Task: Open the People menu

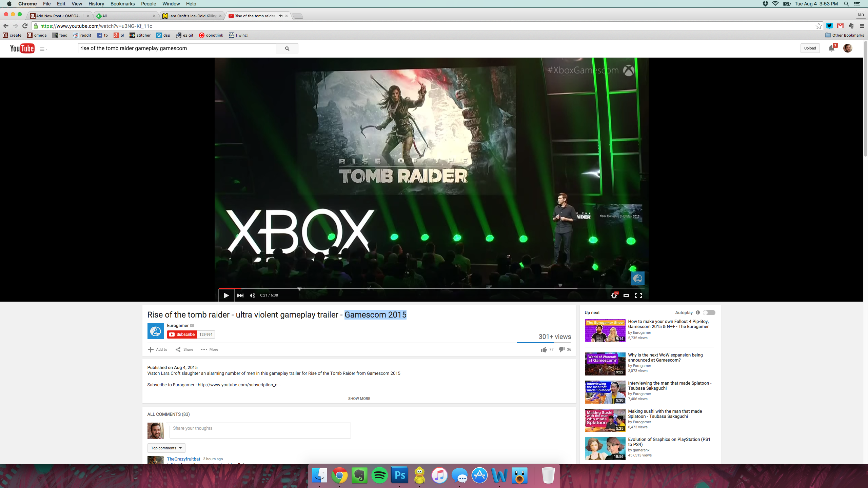Action: coord(149,4)
